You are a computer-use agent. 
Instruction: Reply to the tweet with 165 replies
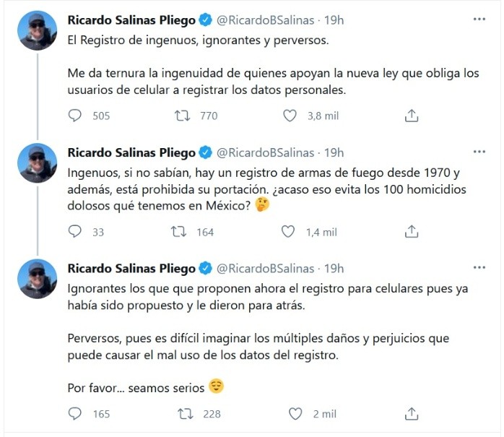[75, 414]
